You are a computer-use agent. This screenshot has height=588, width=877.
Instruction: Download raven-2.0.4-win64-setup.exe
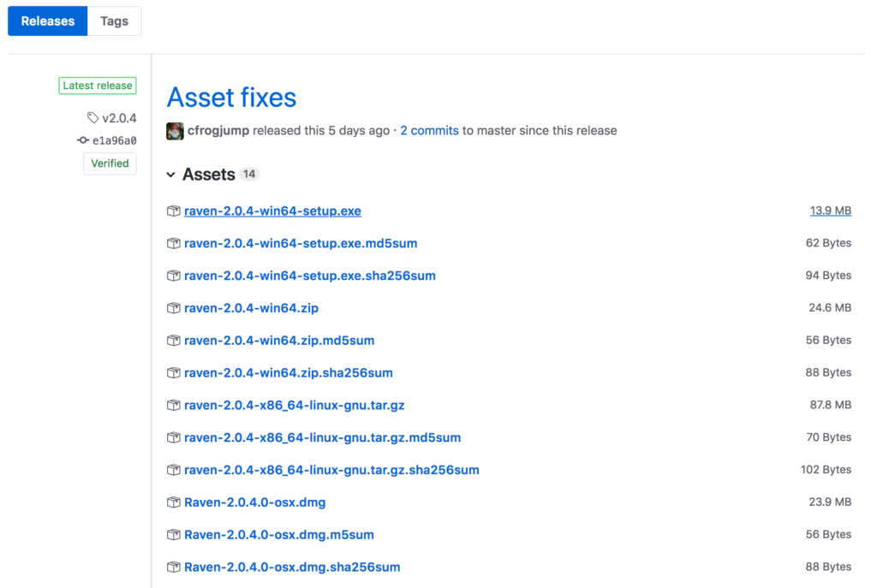272,211
